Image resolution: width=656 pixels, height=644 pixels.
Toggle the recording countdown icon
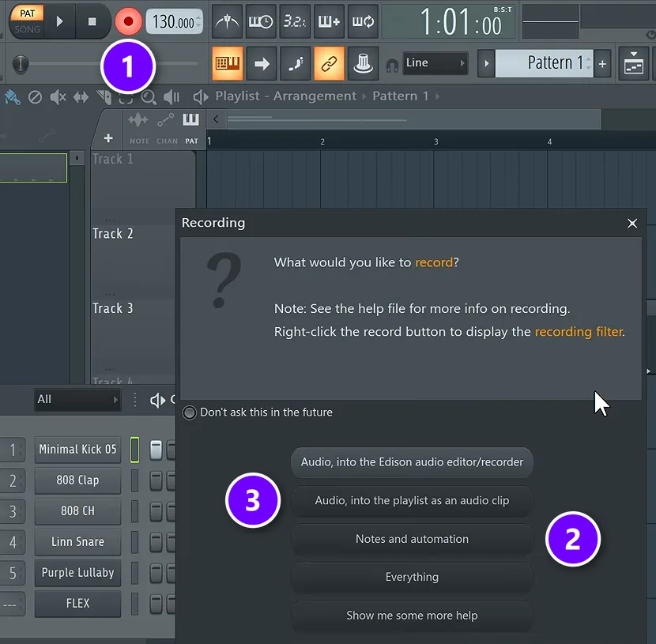(295, 21)
